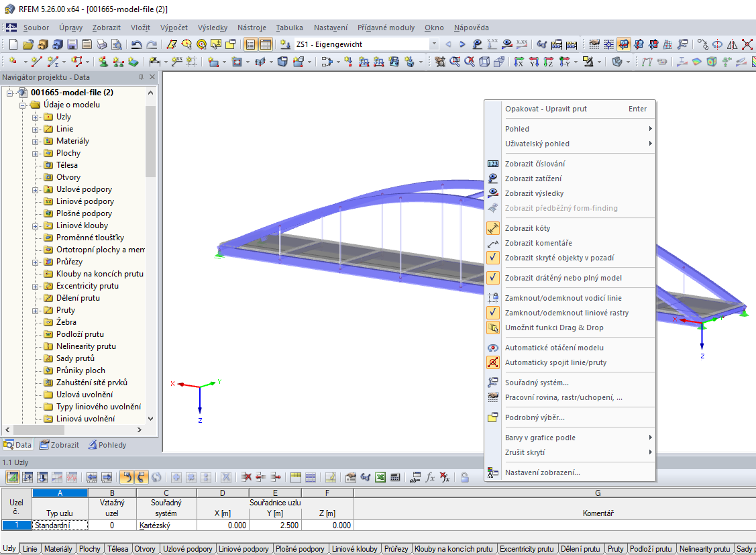The width and height of the screenshot is (756, 555).
Task: Toggle Zobrazit číslování option
Action: 569,164
